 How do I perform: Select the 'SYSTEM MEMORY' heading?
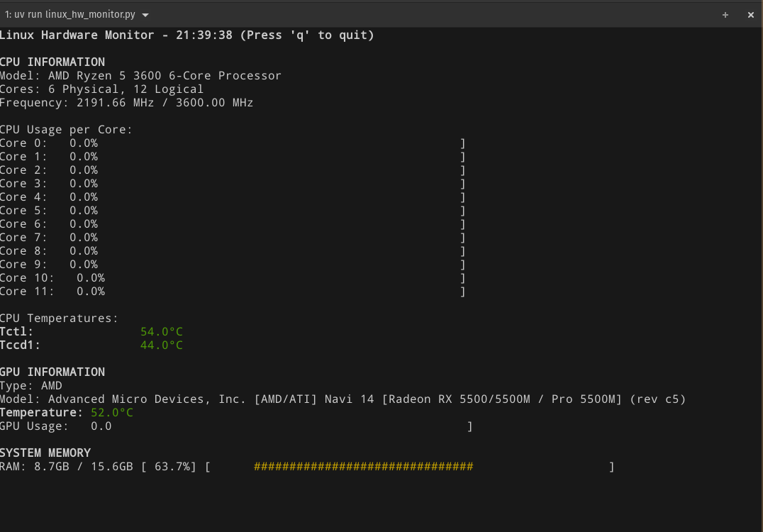45,453
